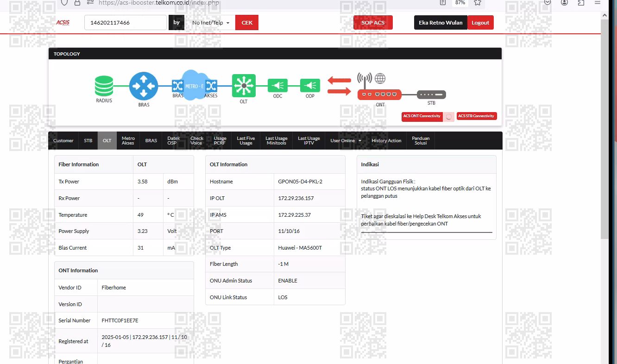
Task: Click the red ONT modem icon
Action: (x=380, y=94)
